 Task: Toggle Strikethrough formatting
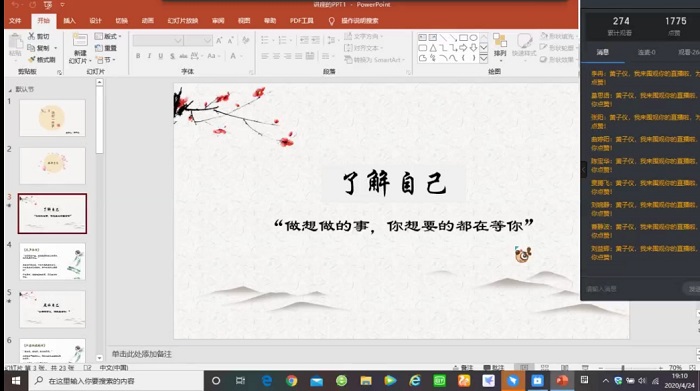183,56
